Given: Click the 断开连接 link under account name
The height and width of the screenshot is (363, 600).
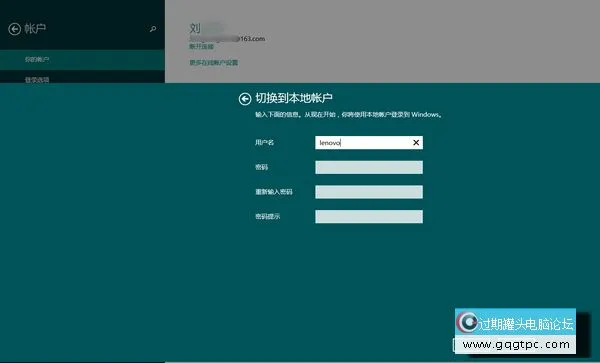Looking at the screenshot, I should (201, 47).
